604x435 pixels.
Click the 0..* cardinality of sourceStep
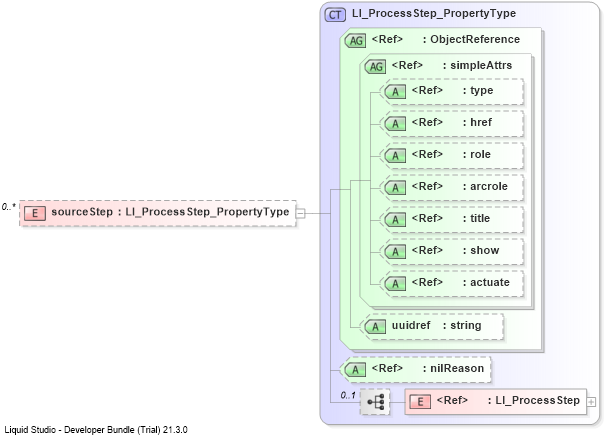(x=8, y=207)
